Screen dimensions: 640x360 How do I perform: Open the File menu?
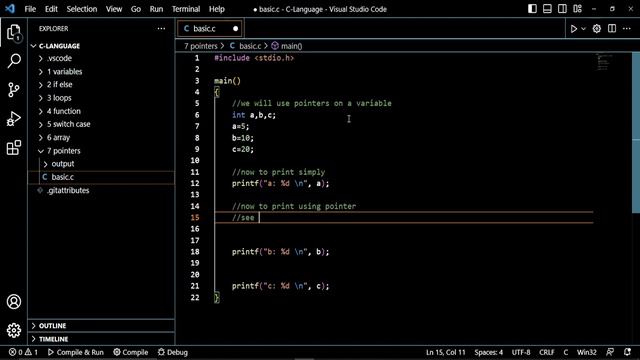30,9
